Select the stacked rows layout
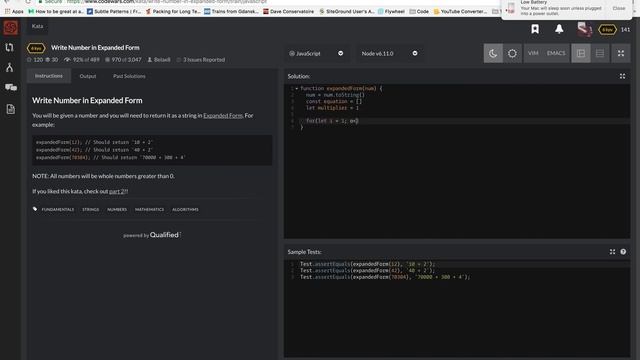This screenshot has height=360, width=640. (x=600, y=53)
